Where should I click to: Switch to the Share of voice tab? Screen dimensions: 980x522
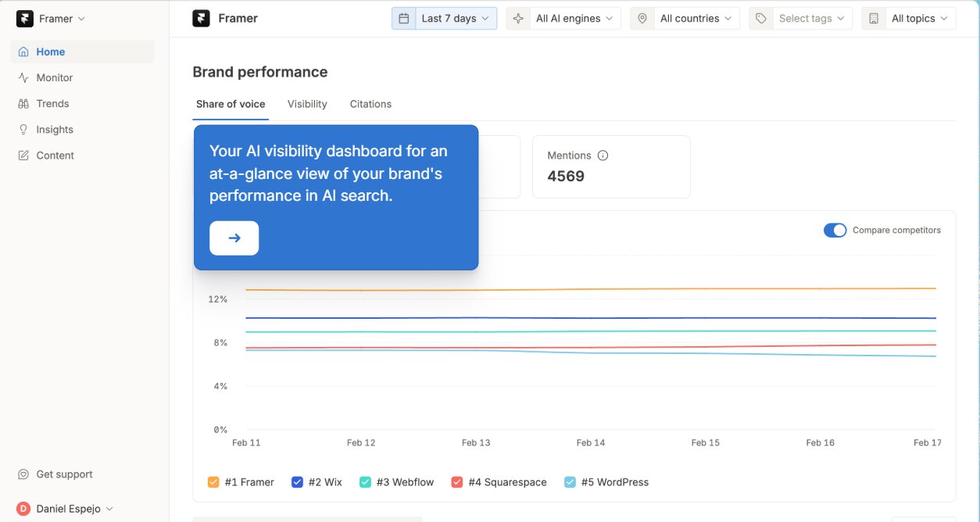[231, 104]
